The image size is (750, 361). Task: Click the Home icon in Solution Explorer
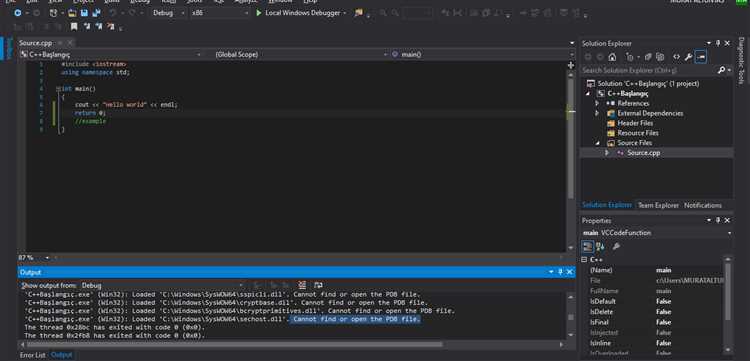[x=612, y=57]
